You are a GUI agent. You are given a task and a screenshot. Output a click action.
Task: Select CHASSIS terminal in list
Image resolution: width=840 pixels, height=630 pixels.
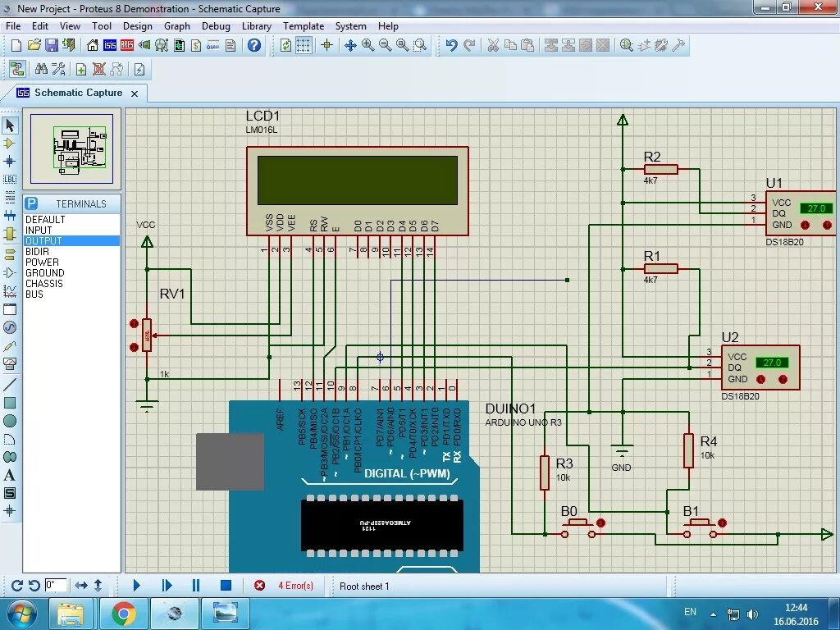pos(71,283)
